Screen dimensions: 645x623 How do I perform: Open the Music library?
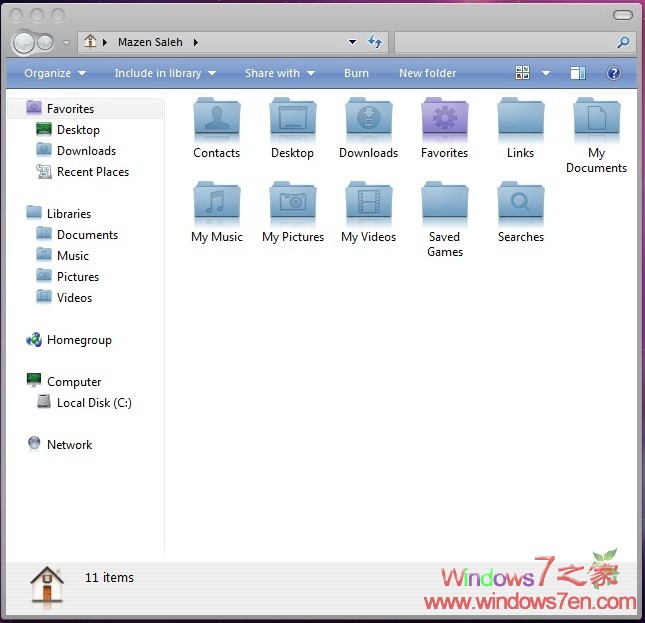coord(62,255)
